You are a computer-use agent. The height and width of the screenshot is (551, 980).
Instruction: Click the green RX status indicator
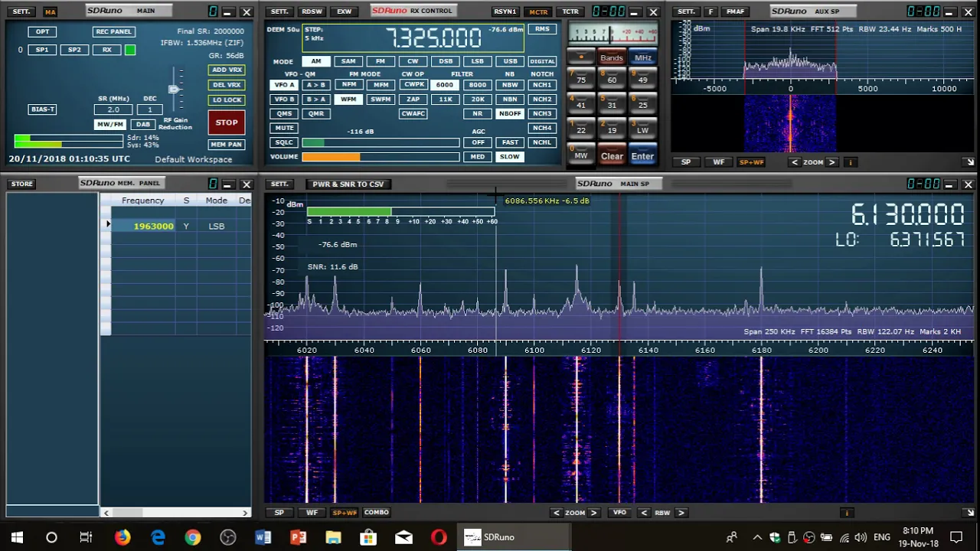click(x=130, y=50)
